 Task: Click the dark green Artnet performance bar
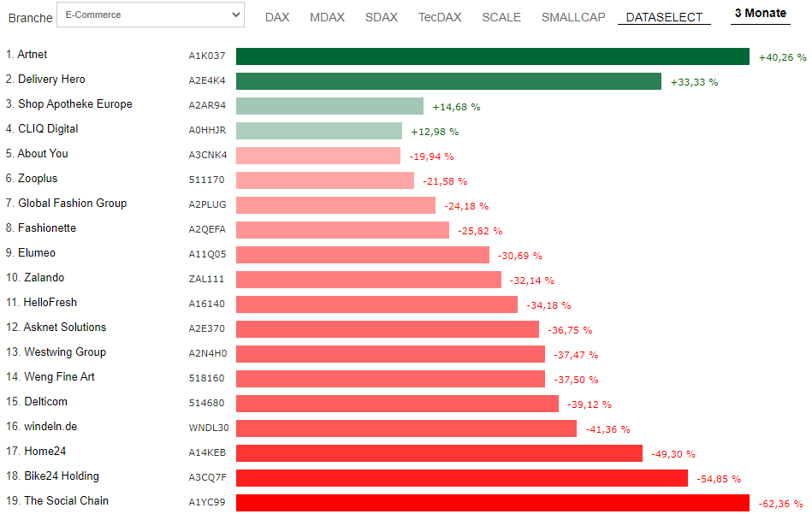click(x=492, y=56)
